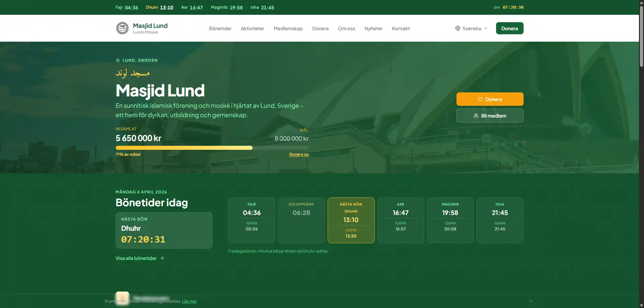Go to Medlemskap page
This screenshot has height=308, width=644.
point(288,29)
